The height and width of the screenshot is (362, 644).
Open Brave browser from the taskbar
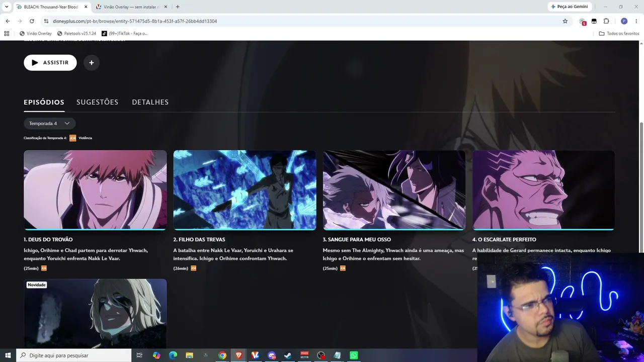tap(238, 355)
